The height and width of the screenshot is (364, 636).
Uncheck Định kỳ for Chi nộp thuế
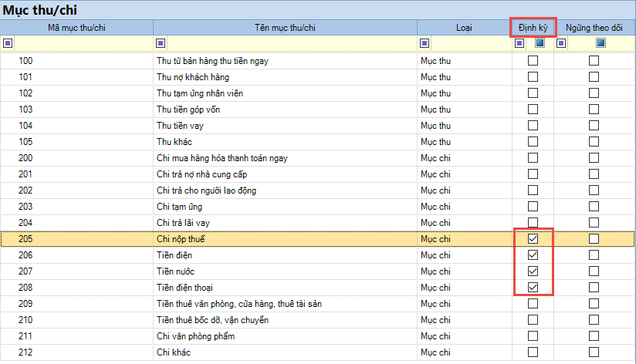533,239
